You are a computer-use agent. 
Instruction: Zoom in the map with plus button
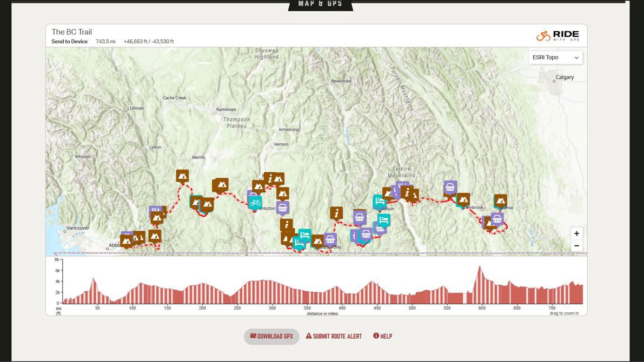[x=576, y=233]
